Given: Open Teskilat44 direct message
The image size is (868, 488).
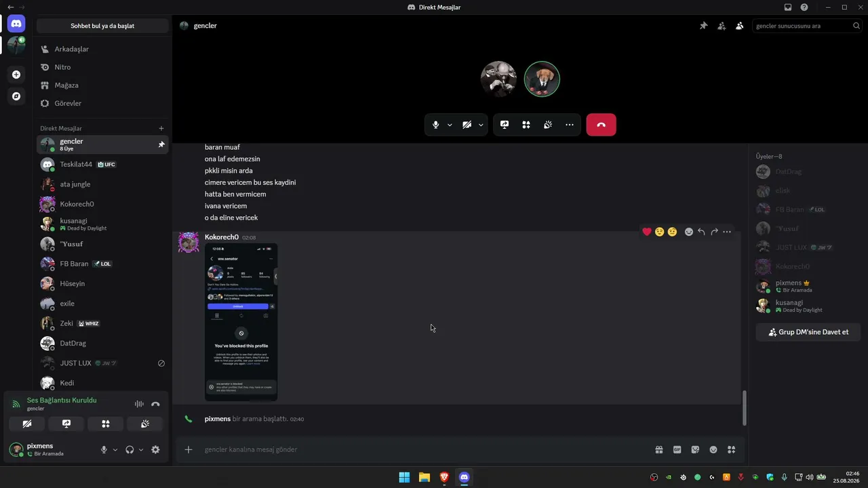Looking at the screenshot, I should coord(102,164).
